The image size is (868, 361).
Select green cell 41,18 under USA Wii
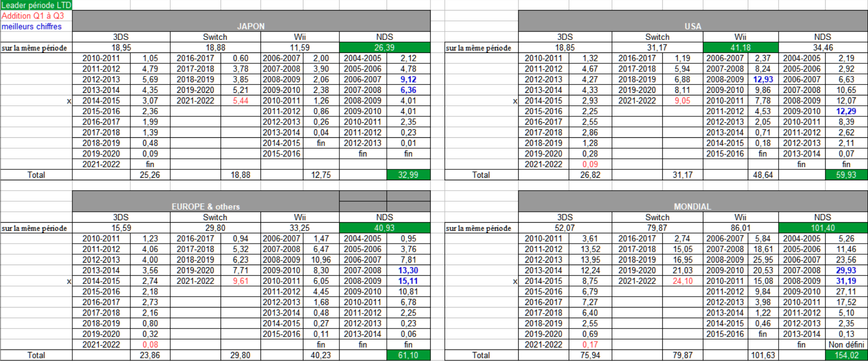[x=741, y=47]
